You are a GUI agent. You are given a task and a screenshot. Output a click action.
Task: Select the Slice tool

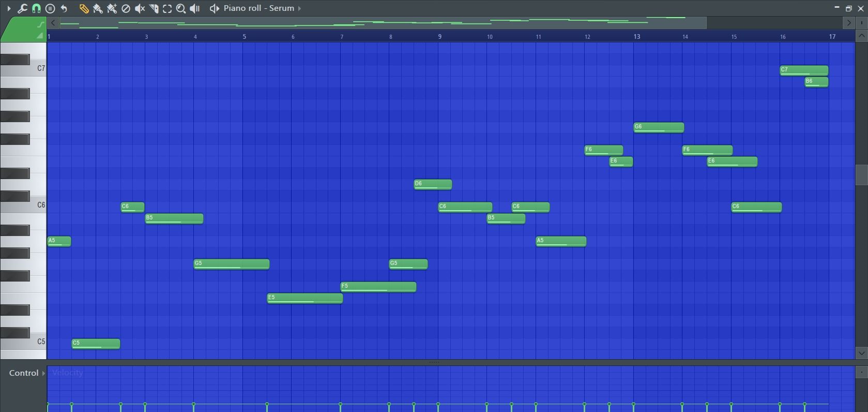tap(154, 8)
